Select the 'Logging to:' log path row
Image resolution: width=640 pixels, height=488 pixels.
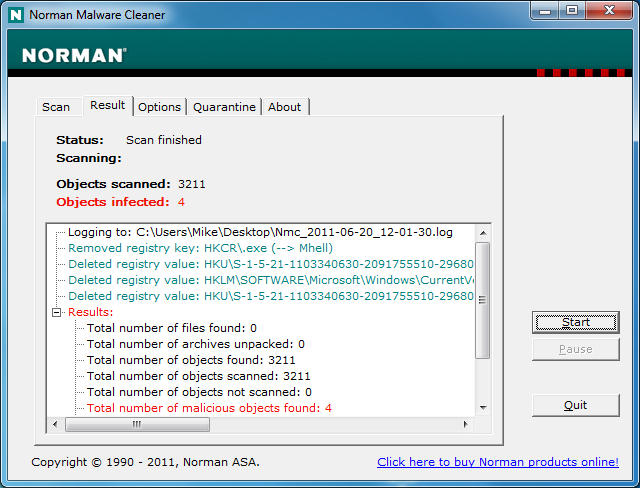point(260,232)
